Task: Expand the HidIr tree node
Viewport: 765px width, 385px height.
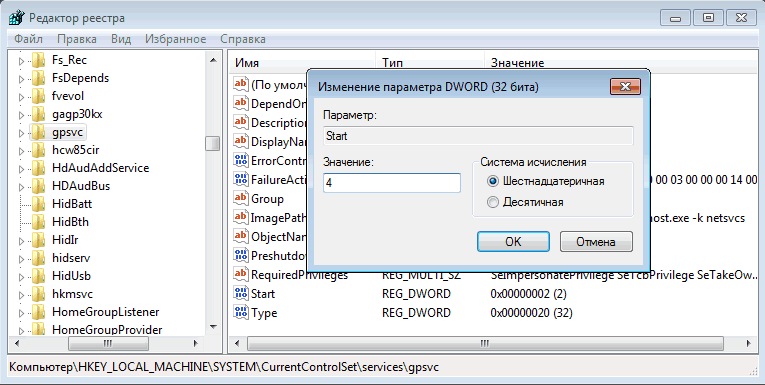Action: [21, 241]
